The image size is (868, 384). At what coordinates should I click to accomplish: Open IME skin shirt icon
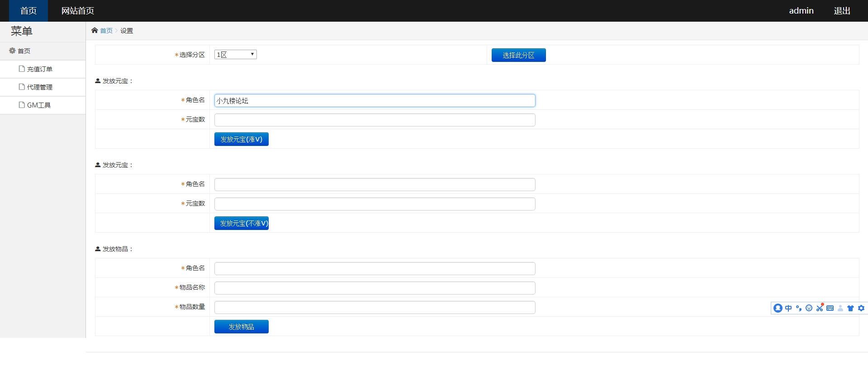coord(850,308)
